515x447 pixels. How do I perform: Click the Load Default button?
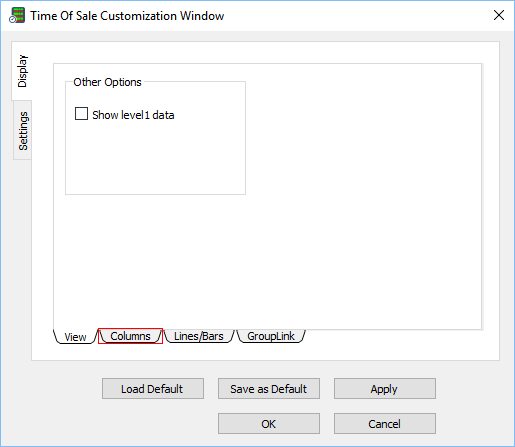153,389
